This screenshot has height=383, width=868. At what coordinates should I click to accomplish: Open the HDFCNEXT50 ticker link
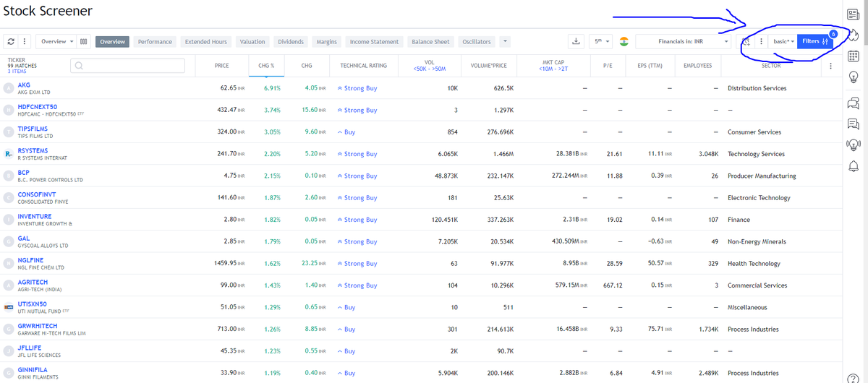[x=37, y=107]
